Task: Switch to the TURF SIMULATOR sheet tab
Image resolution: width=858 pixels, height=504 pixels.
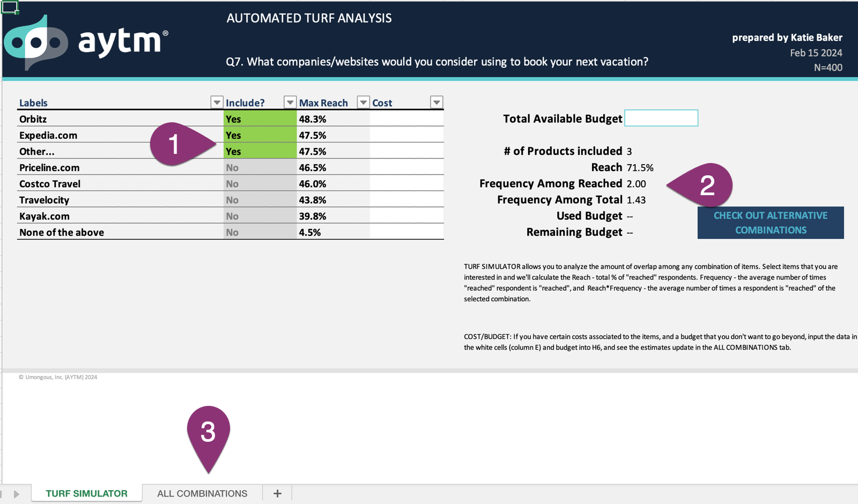Action: pyautogui.click(x=87, y=493)
